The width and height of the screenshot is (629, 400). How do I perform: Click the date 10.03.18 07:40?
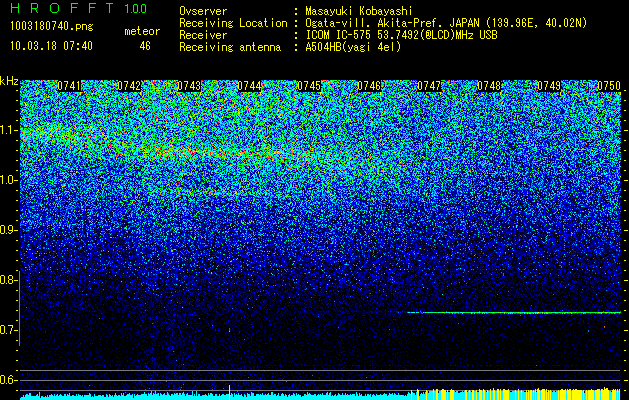(x=51, y=46)
